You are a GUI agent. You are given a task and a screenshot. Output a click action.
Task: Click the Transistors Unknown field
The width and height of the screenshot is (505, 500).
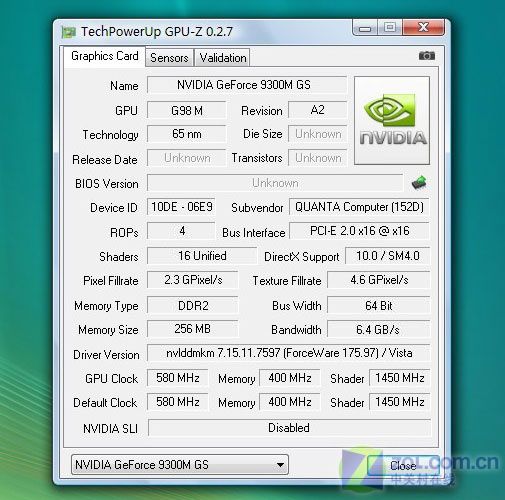317,158
